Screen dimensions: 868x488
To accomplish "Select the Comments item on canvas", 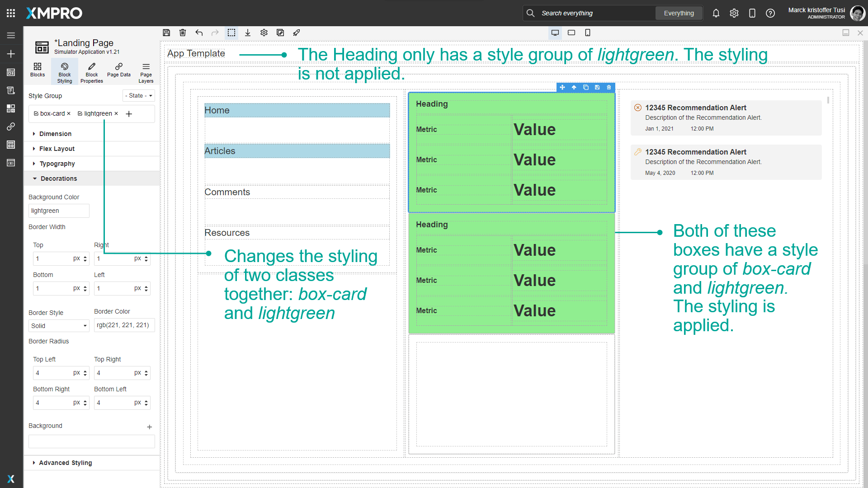I will tap(297, 192).
